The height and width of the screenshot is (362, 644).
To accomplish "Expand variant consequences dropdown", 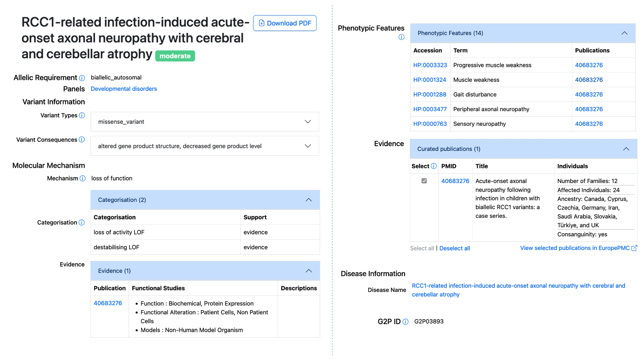I will click(x=308, y=146).
